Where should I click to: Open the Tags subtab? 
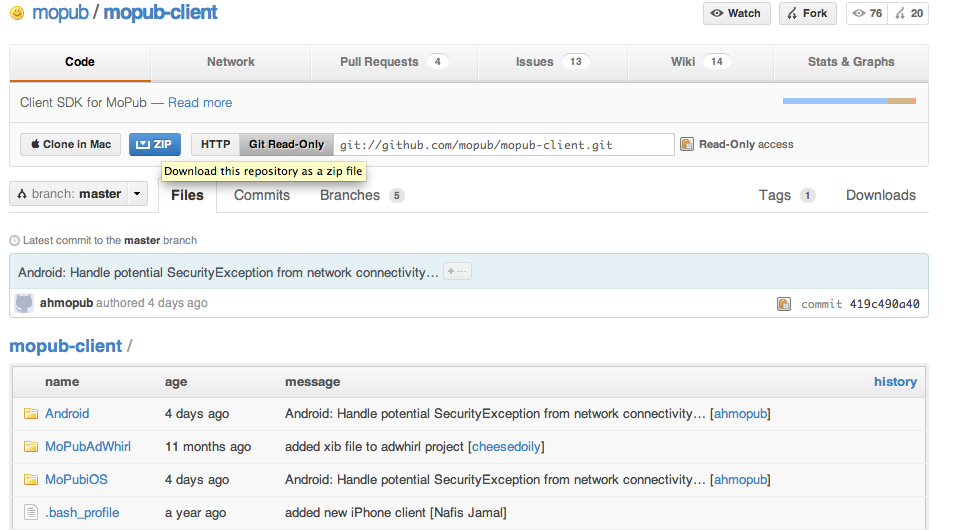tap(786, 195)
